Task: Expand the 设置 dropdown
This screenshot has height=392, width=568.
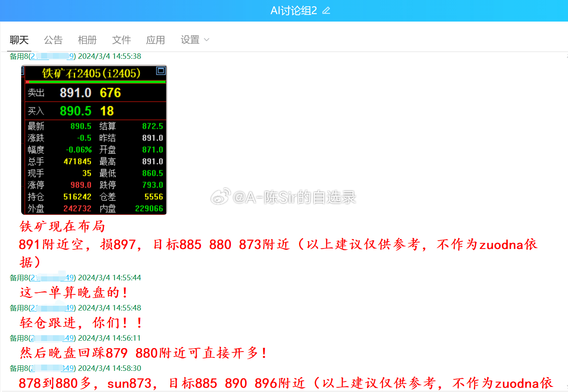Action: (x=195, y=40)
